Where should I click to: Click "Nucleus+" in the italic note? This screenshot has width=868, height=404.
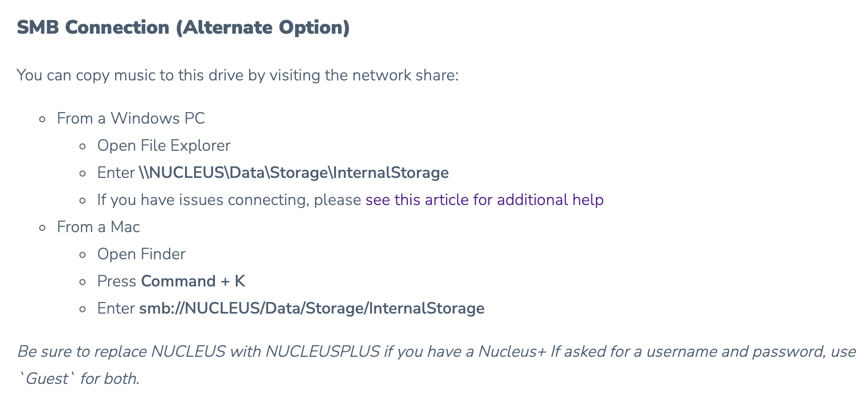511,352
